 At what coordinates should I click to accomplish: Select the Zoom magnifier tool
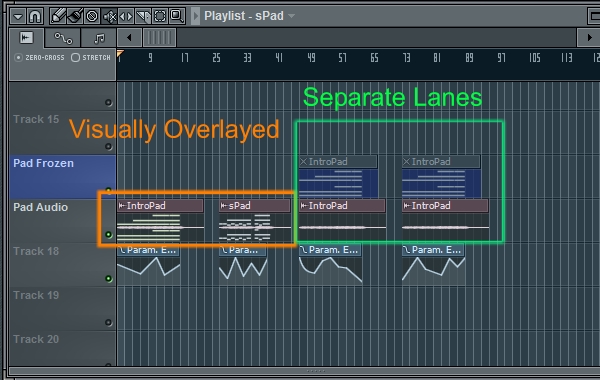[x=177, y=16]
